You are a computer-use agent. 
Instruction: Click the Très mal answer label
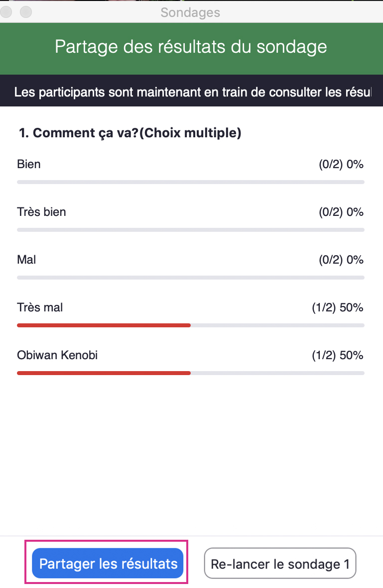(x=40, y=307)
